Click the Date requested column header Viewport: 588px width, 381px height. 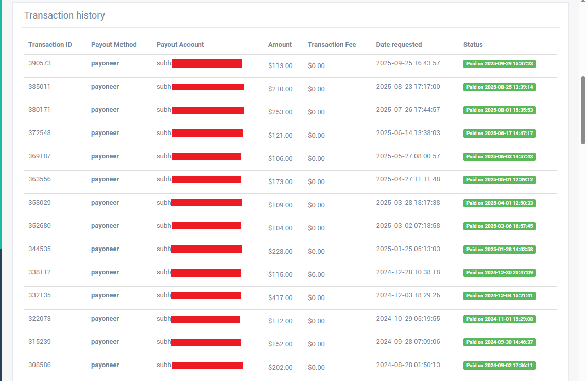399,45
